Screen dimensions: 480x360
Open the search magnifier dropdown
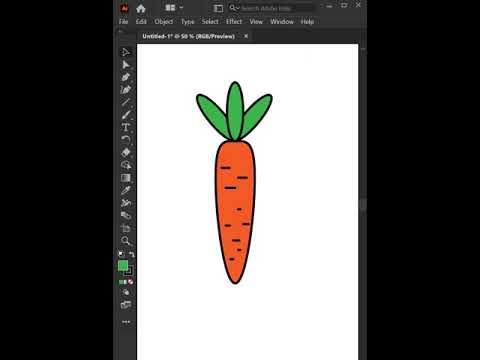point(234,8)
